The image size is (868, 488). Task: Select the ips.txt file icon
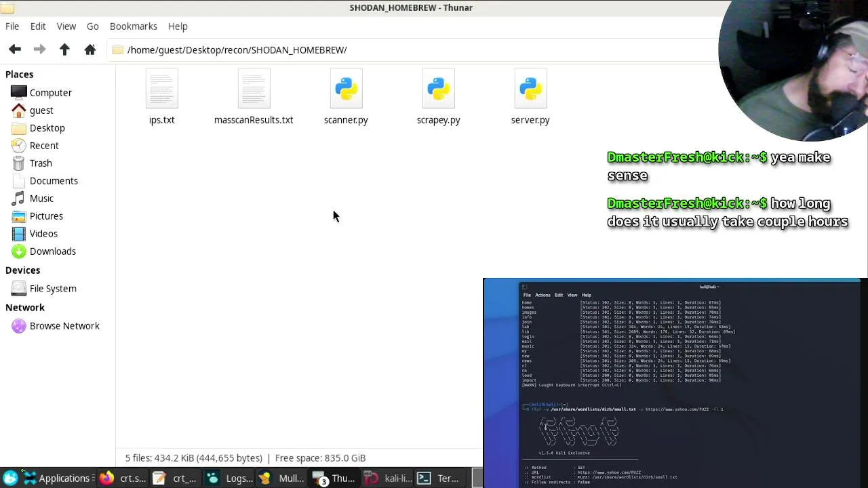(x=161, y=89)
